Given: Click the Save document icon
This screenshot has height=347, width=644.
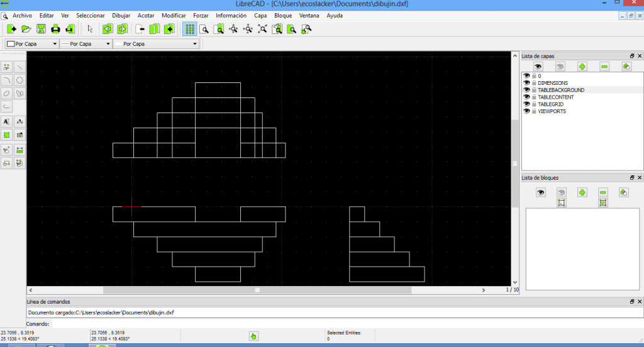Looking at the screenshot, I should pyautogui.click(x=41, y=29).
